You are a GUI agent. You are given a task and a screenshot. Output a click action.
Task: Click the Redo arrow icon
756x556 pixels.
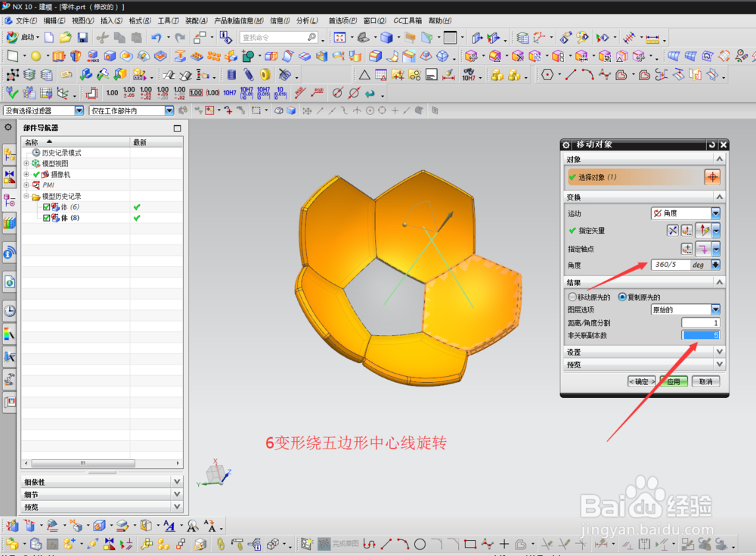180,37
